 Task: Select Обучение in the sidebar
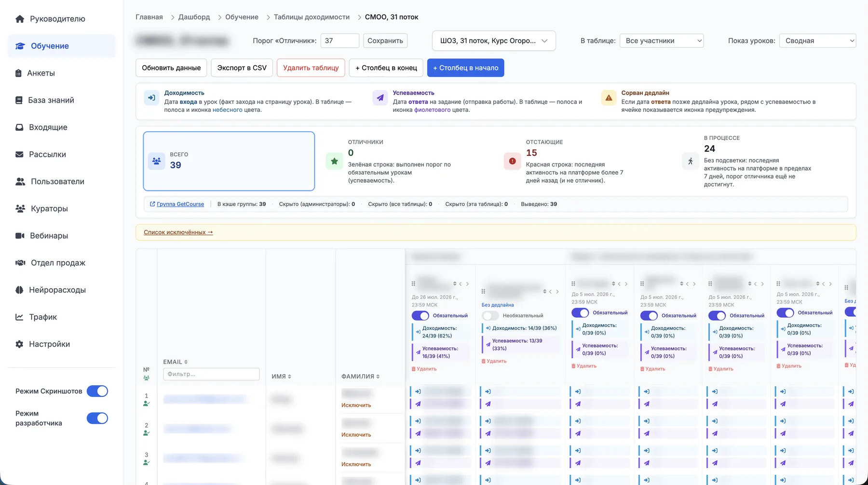click(62, 46)
